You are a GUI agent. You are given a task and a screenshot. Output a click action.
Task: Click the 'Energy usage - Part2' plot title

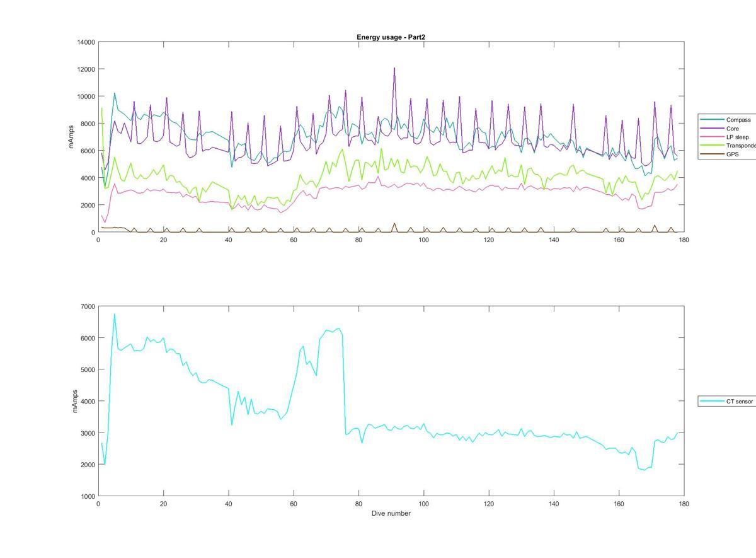point(391,37)
